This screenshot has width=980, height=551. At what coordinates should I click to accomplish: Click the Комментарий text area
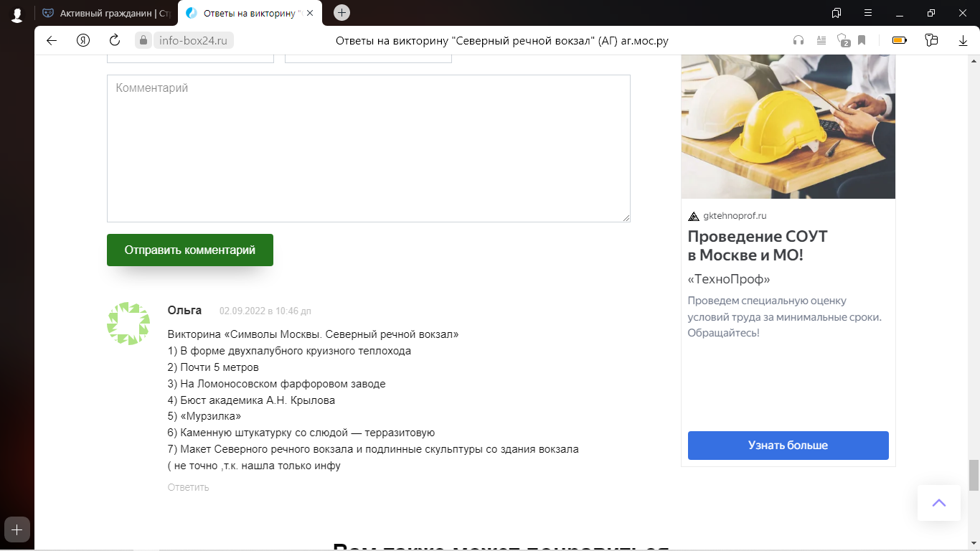point(369,149)
